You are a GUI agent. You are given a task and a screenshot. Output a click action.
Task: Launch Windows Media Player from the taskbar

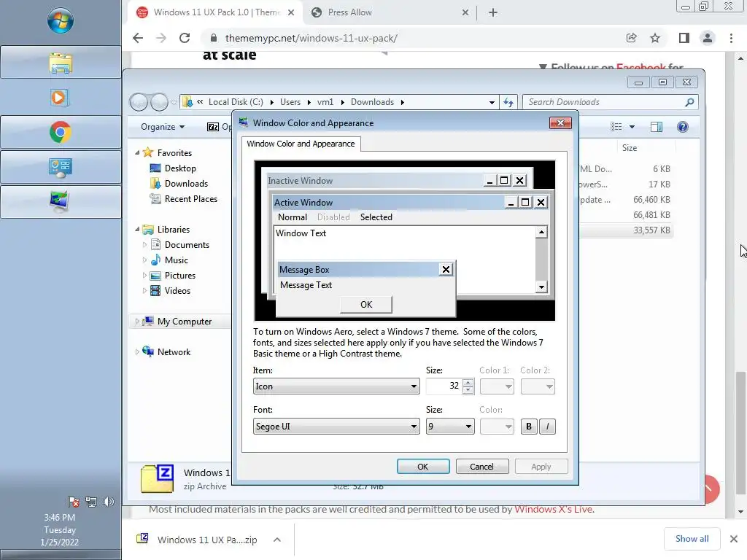coord(61,98)
